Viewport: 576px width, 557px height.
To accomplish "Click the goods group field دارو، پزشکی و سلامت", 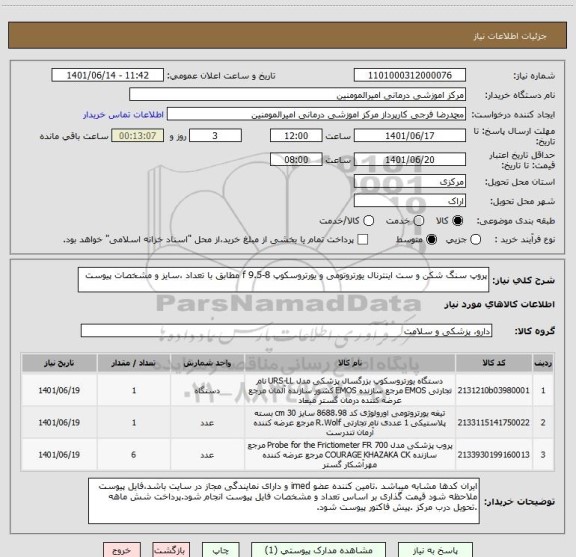I will pyautogui.click(x=286, y=331).
